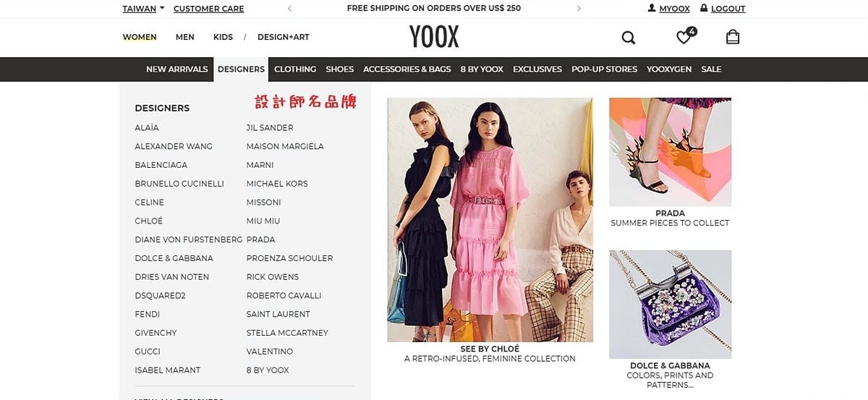Click the MYOOX account person icon
Screen dimensions: 868x400
click(652, 9)
